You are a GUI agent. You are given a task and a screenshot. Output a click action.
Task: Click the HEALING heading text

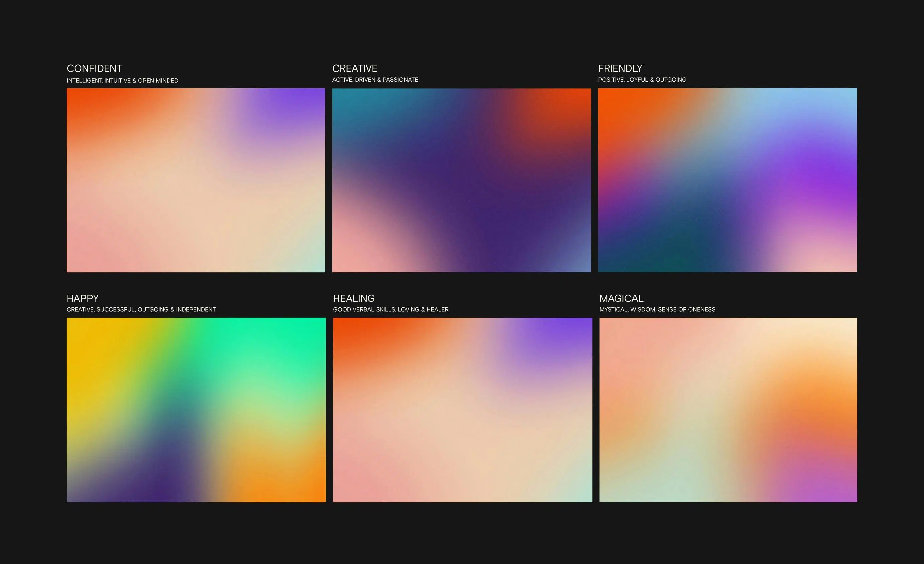354,298
